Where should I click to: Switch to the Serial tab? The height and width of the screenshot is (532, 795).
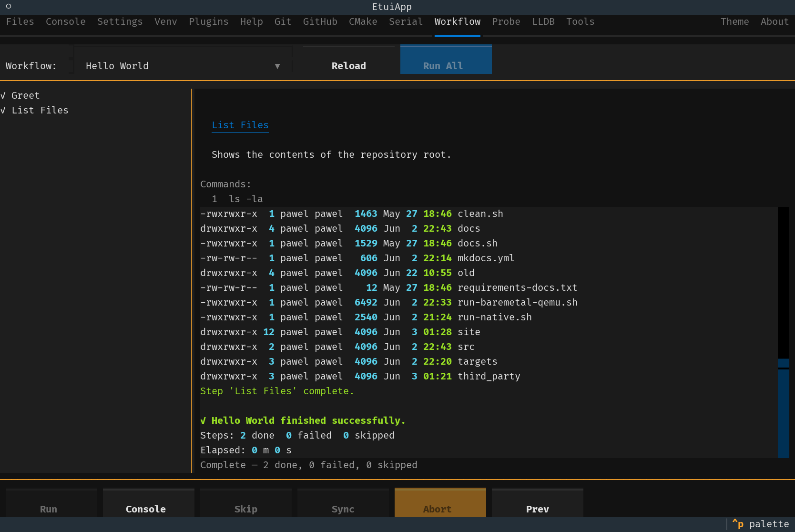tap(406, 21)
